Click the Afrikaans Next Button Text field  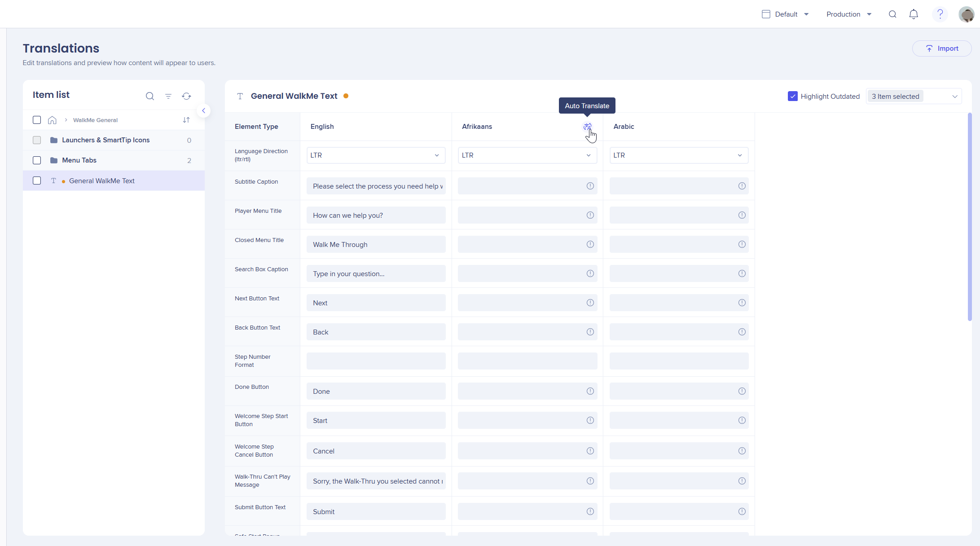click(521, 303)
